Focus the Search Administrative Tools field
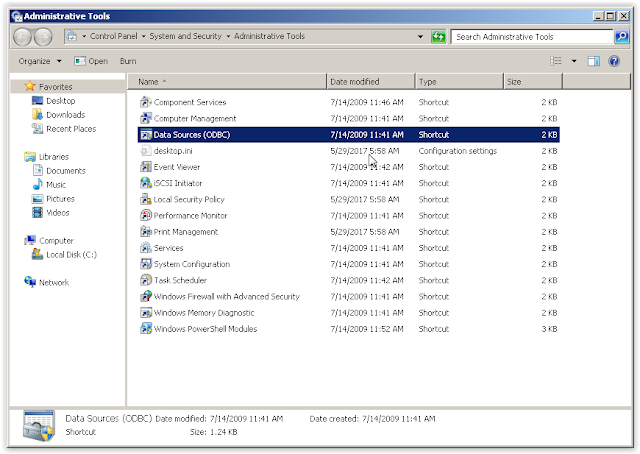640x454 pixels. tap(532, 37)
